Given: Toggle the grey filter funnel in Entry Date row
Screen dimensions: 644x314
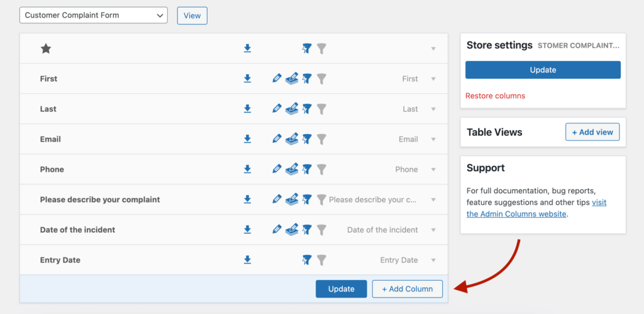Looking at the screenshot, I should (x=321, y=260).
